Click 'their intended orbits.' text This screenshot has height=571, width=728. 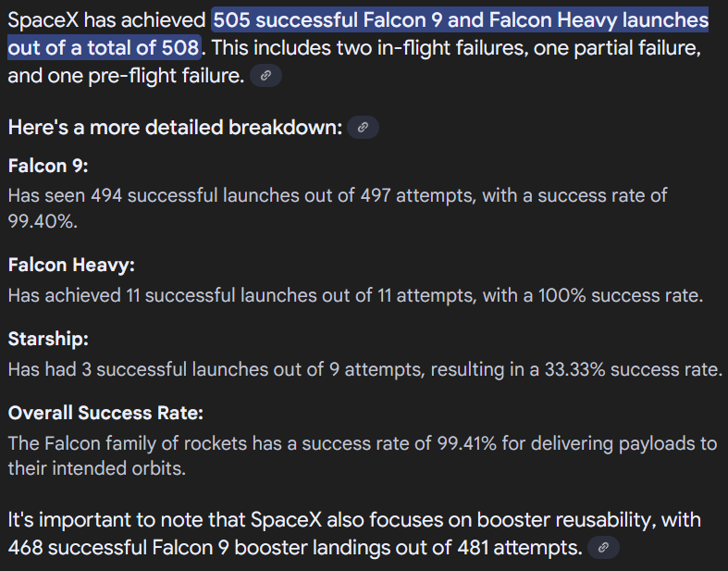tap(97, 468)
